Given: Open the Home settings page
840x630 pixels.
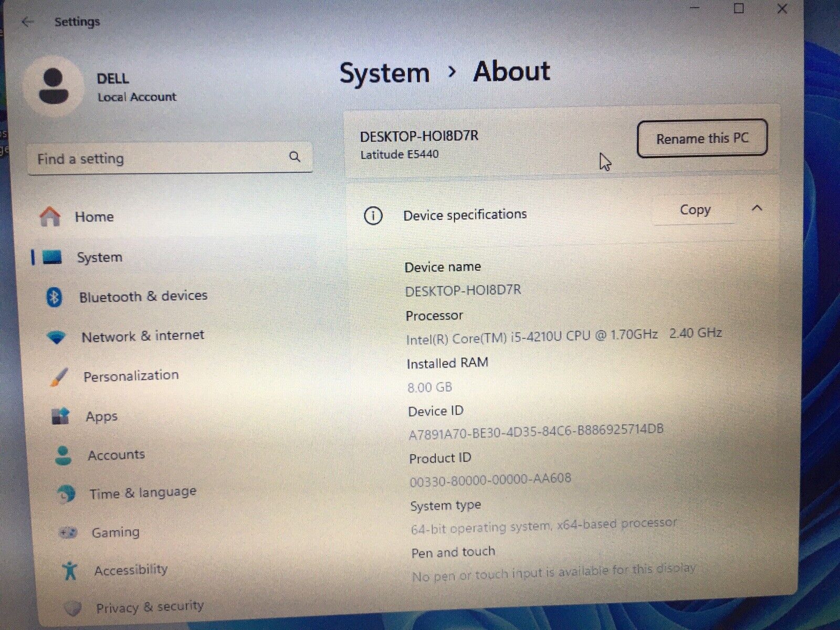Looking at the screenshot, I should pyautogui.click(x=94, y=216).
